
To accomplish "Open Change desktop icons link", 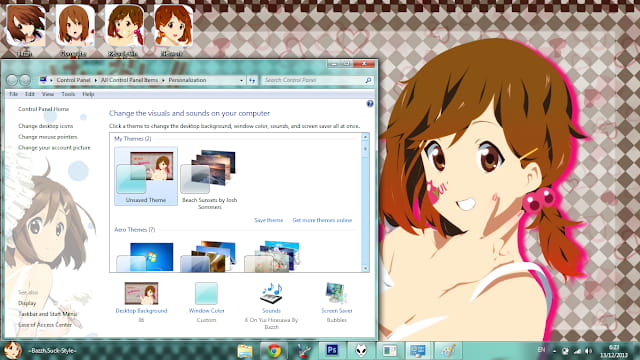I will pyautogui.click(x=45, y=126).
